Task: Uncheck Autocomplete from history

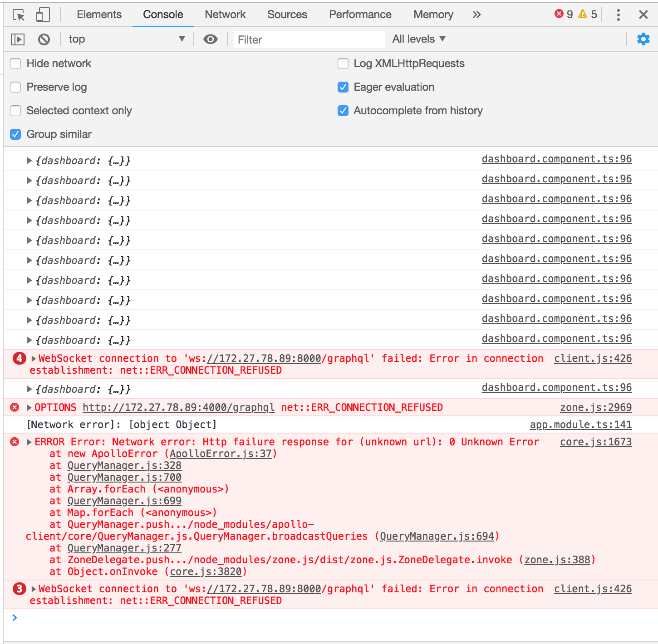Action: tap(343, 111)
